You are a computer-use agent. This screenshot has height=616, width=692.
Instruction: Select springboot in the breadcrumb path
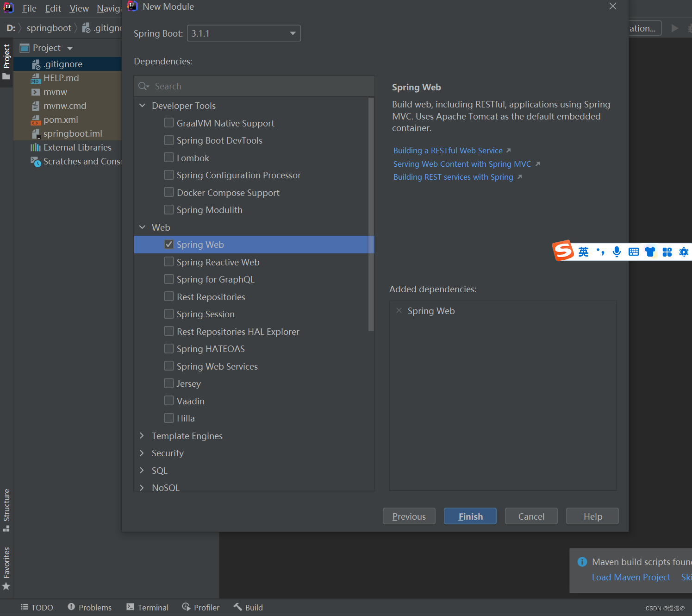(49, 28)
